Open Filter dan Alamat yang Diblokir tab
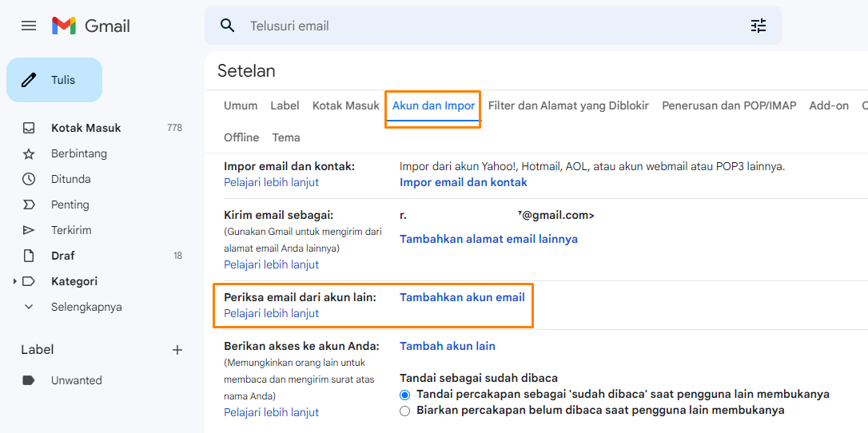Screen dimensions: 868x433 pos(568,105)
